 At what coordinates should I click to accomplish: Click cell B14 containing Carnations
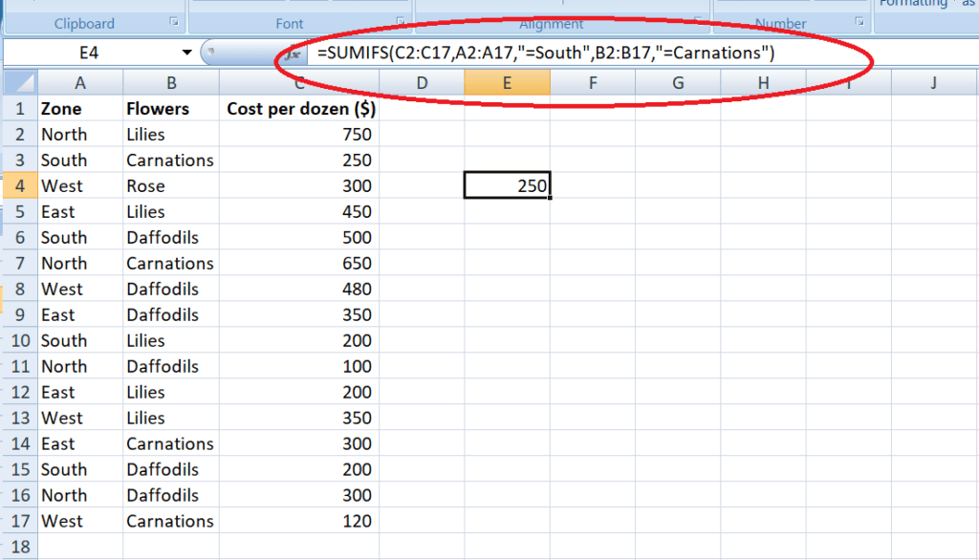(170, 443)
